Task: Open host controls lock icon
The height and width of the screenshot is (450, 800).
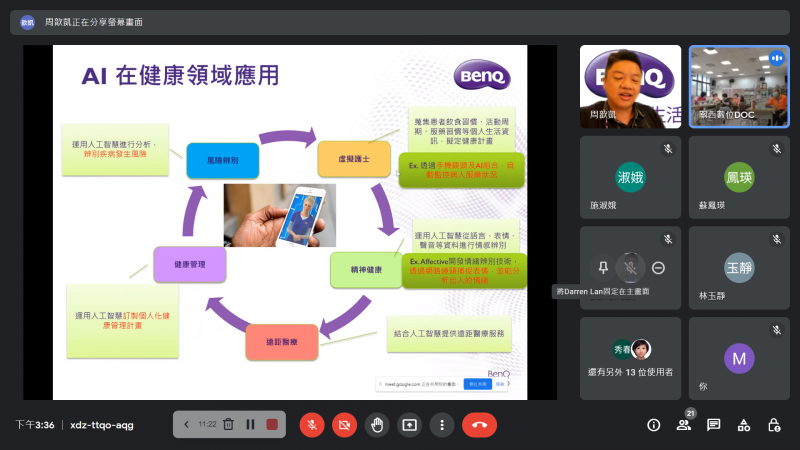Action: tap(774, 425)
